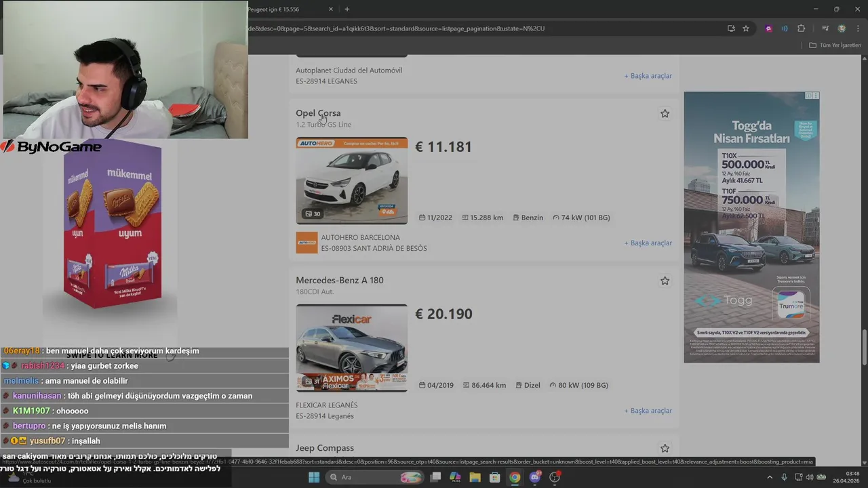This screenshot has width=868, height=488.
Task: Click the 86.464 km mileage value
Action: pos(484,385)
